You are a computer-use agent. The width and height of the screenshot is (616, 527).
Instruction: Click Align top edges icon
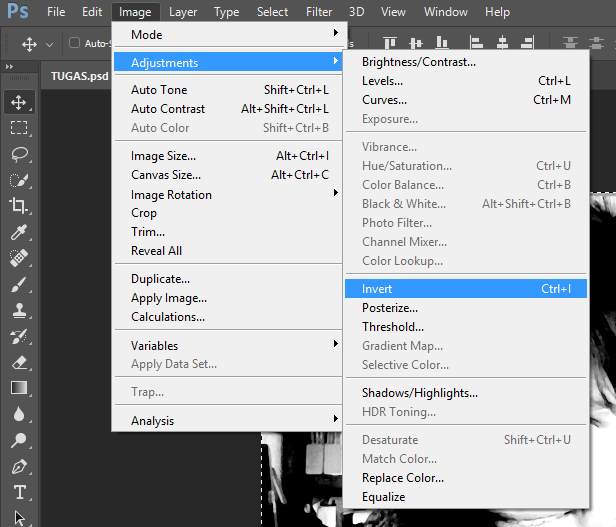(x=390, y=42)
